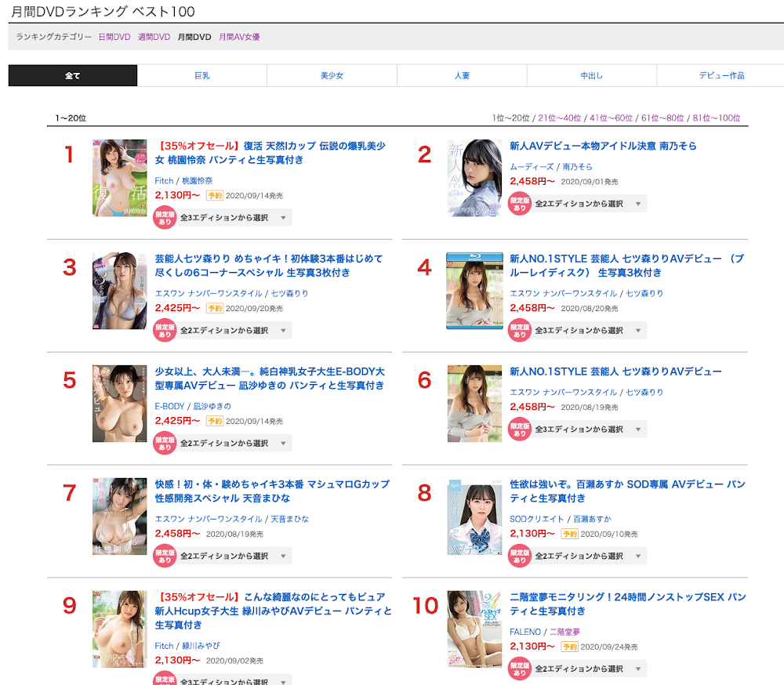The height and width of the screenshot is (685, 784).
Task: Click the 限定版あり badge on rank 7
Action: 165,556
